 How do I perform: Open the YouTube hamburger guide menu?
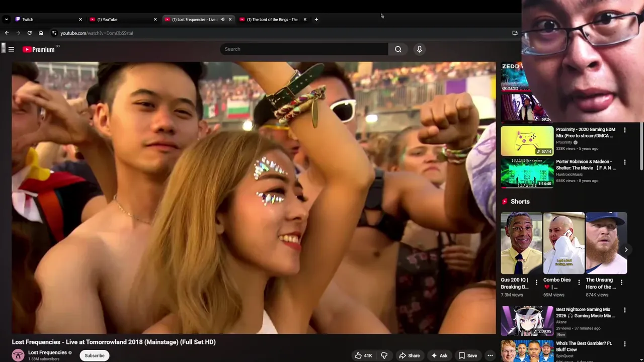click(x=11, y=49)
